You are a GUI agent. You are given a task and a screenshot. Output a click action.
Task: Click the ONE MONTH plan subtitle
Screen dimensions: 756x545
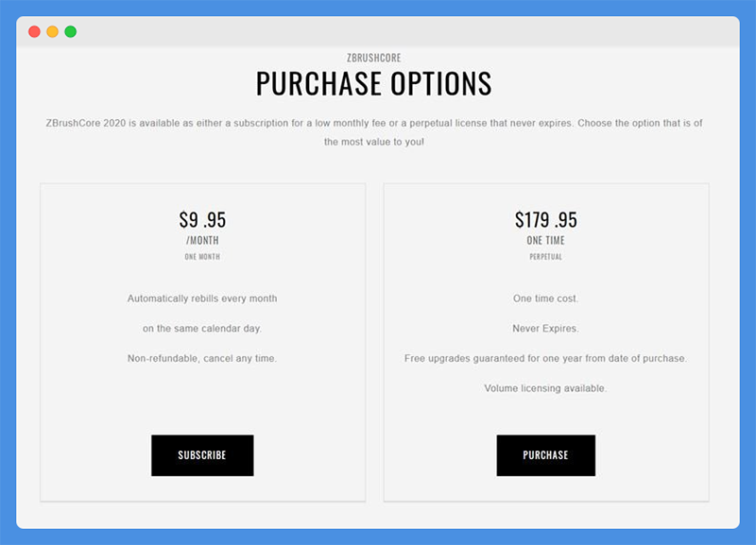click(202, 257)
